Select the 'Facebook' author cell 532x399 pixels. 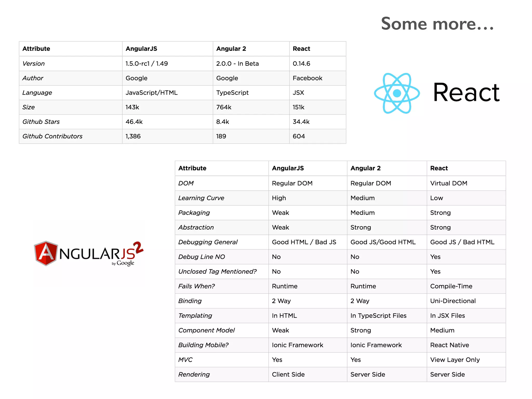pos(307,78)
